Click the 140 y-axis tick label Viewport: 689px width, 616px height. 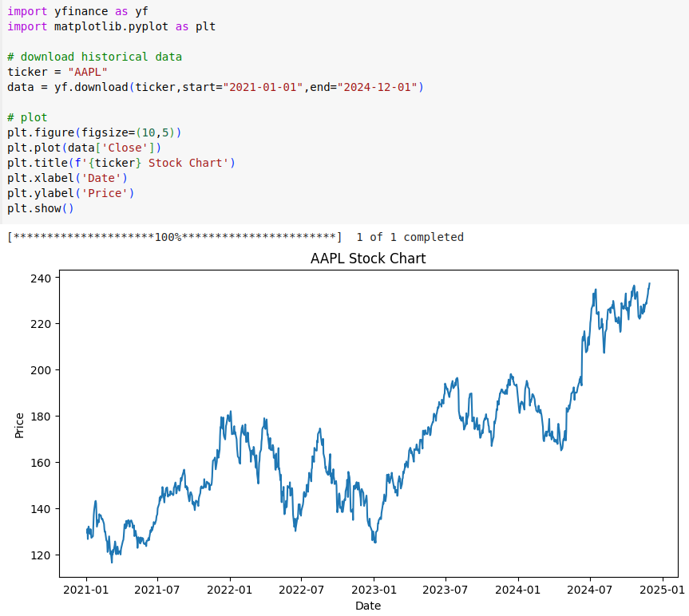[41, 509]
